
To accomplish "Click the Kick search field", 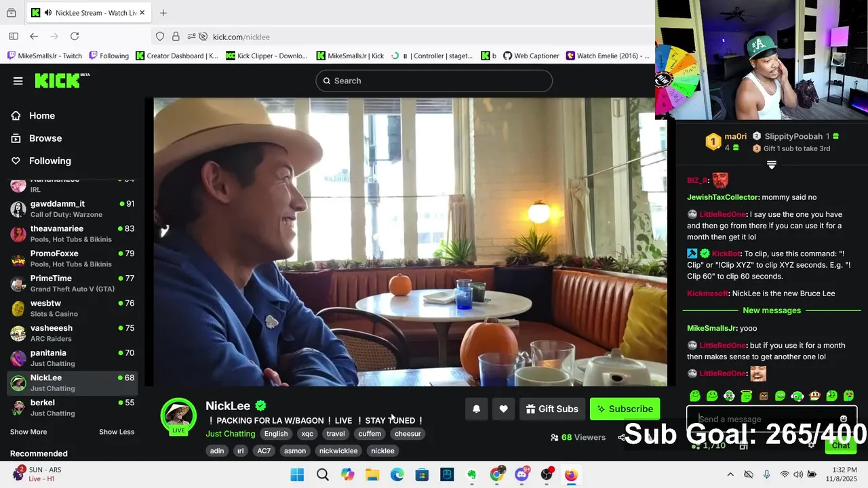I will [434, 81].
